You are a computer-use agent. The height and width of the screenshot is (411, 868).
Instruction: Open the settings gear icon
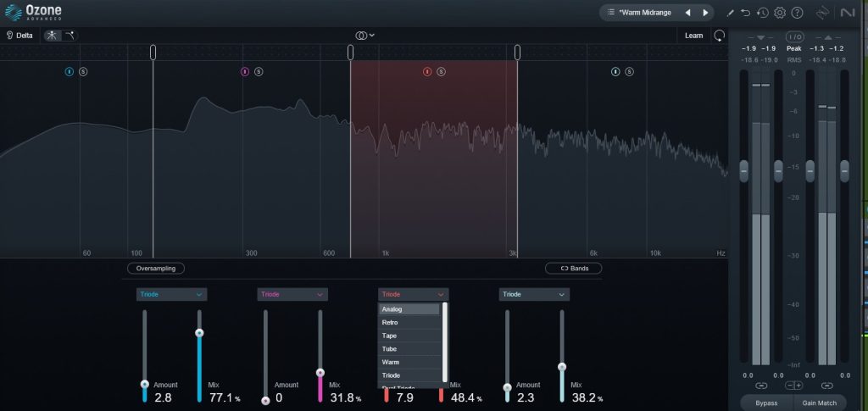[780, 13]
